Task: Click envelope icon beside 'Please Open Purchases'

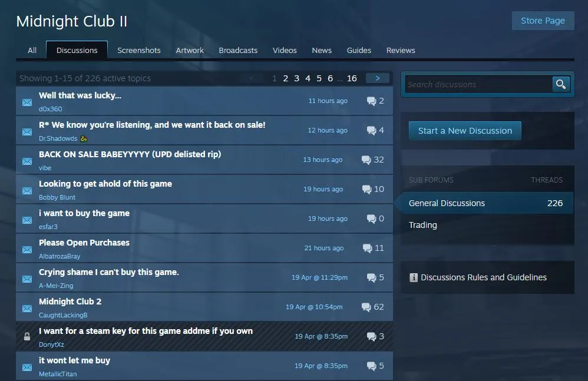Action: coord(27,250)
